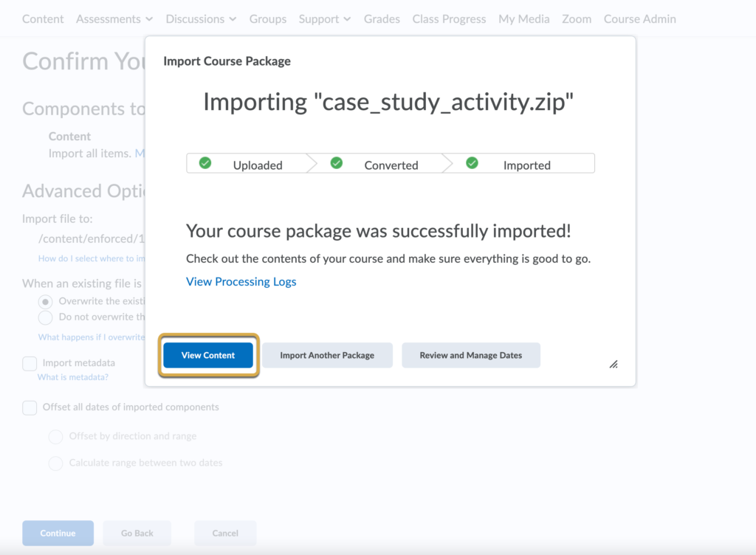Choose Offset by direction and range
This screenshot has height=555, width=756.
(55, 436)
